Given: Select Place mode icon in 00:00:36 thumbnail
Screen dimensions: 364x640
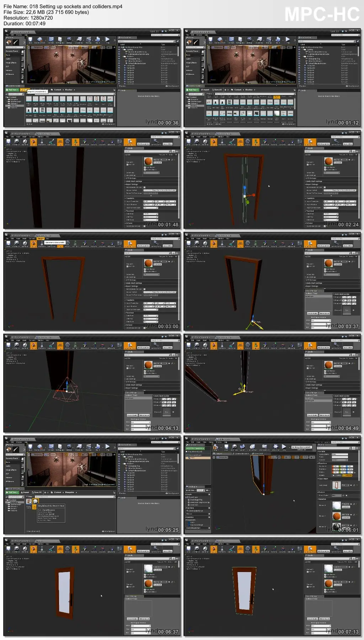Looking at the screenshot, I should point(9,42).
